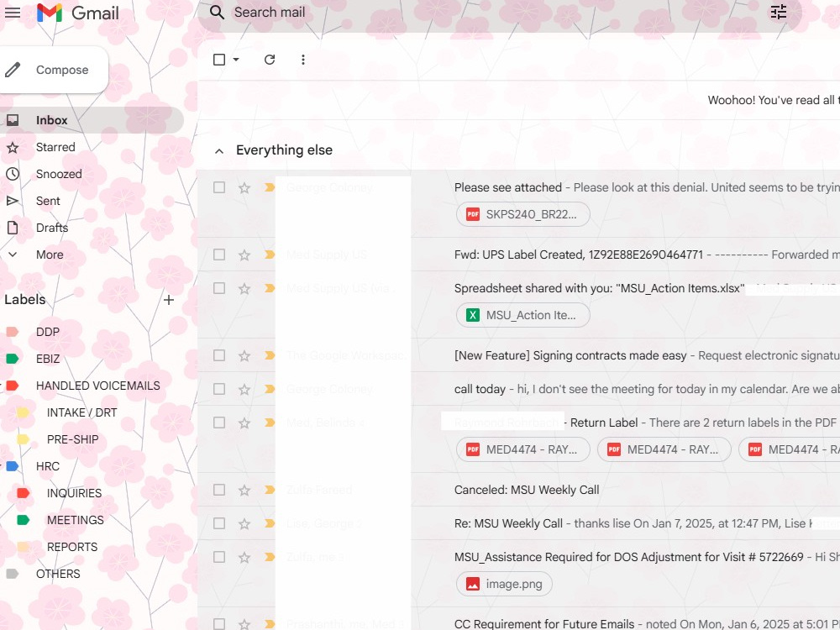Click the REPORTS label color tag
This screenshot has height=630, width=840.
click(23, 547)
